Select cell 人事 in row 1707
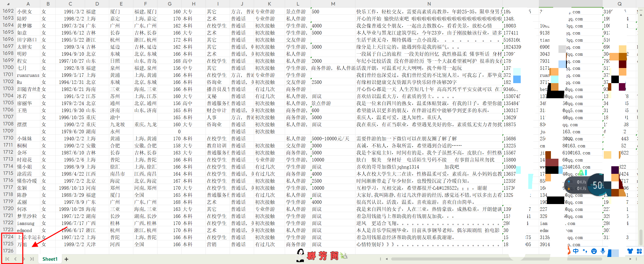This screenshot has width=644, height=264. [218, 117]
